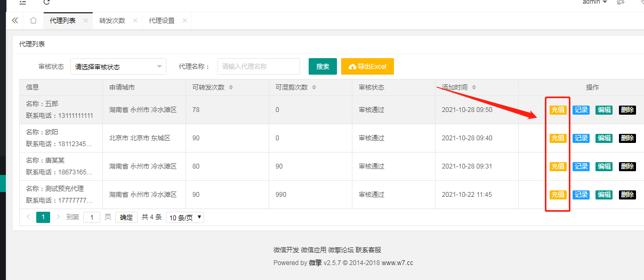Click the 代理名称 input field
This screenshot has width=644, height=280.
[259, 67]
